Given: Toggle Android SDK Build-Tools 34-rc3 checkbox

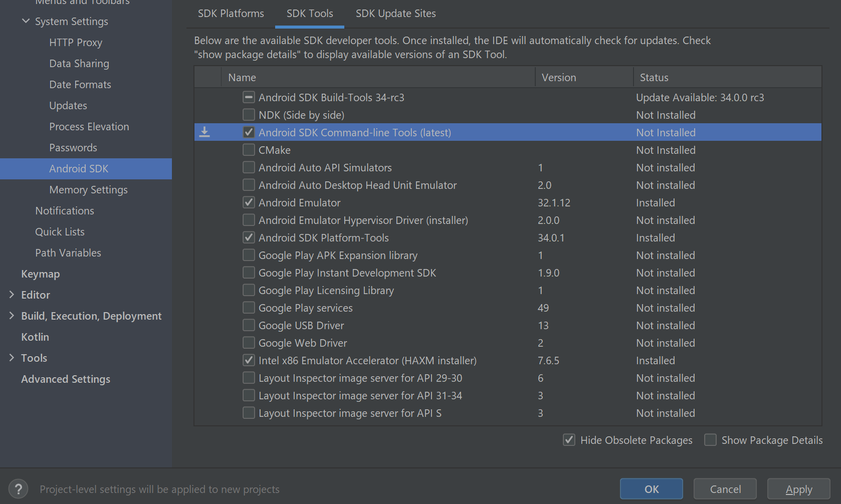Looking at the screenshot, I should 249,97.
